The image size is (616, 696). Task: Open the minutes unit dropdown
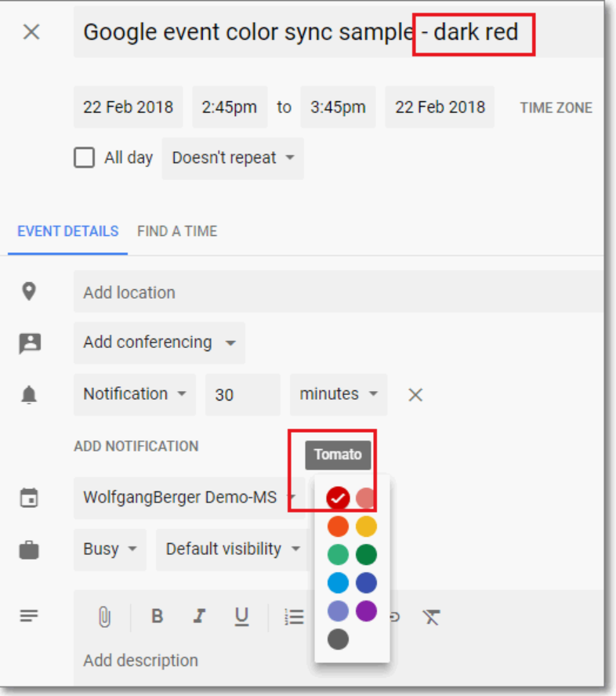pyautogui.click(x=339, y=394)
